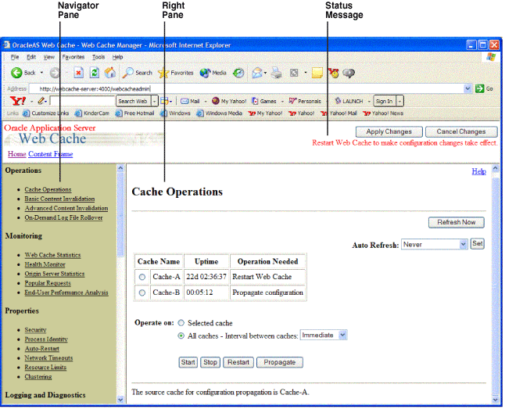Viewport: 523px width, 420px height.
Task: Open the Auto Refresh Never dropdown
Action: (x=434, y=245)
